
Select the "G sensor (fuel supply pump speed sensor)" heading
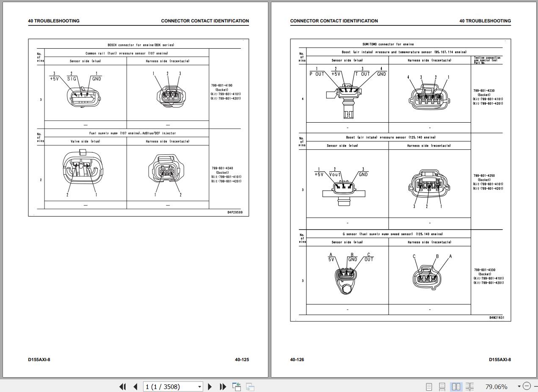[x=393, y=234]
